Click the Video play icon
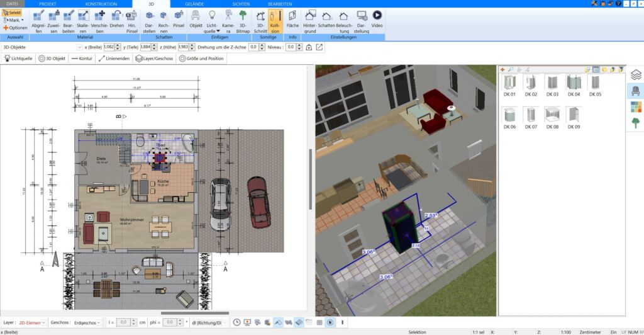Image resolution: width=644 pixels, height=335 pixels. [377, 15]
